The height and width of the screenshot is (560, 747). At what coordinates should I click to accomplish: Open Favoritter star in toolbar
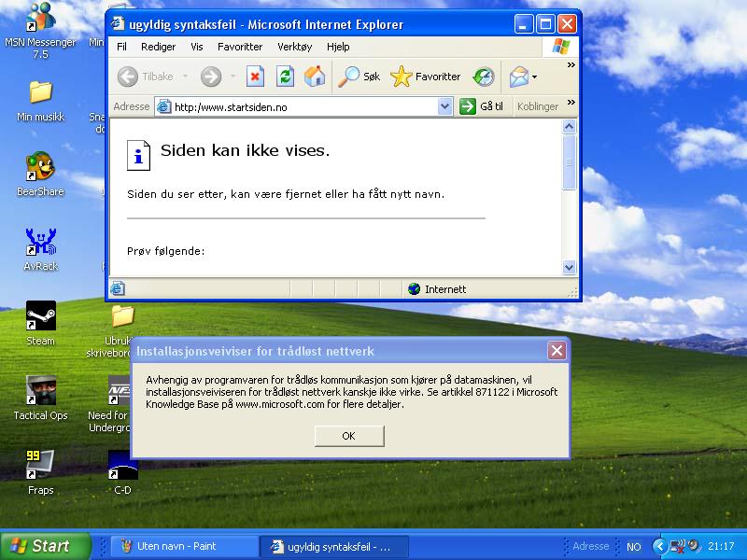click(402, 77)
